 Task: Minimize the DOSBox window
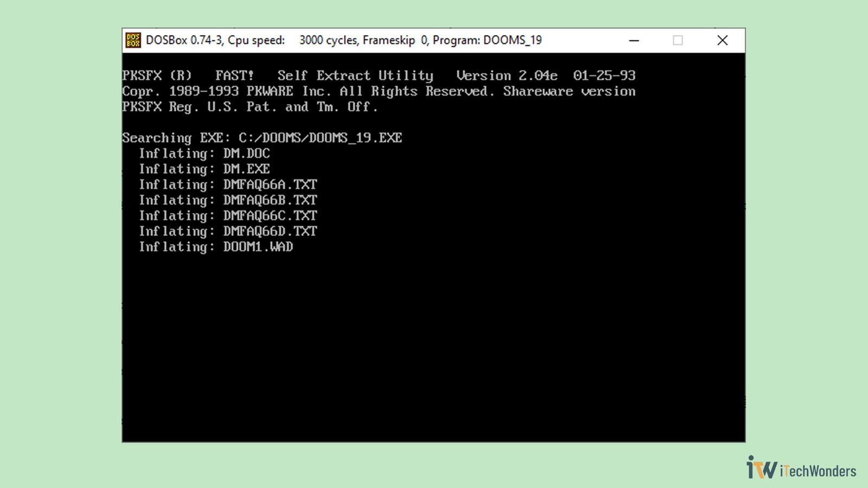[634, 40]
